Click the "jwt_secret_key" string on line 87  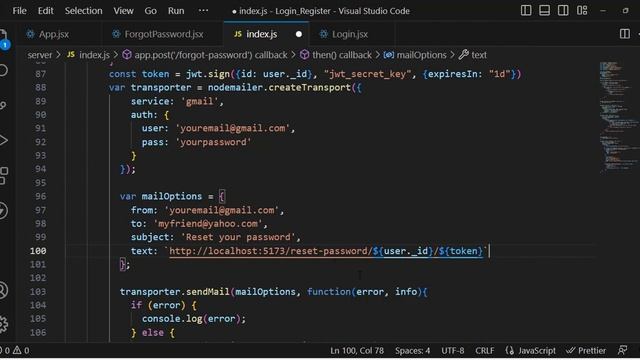coord(367,74)
